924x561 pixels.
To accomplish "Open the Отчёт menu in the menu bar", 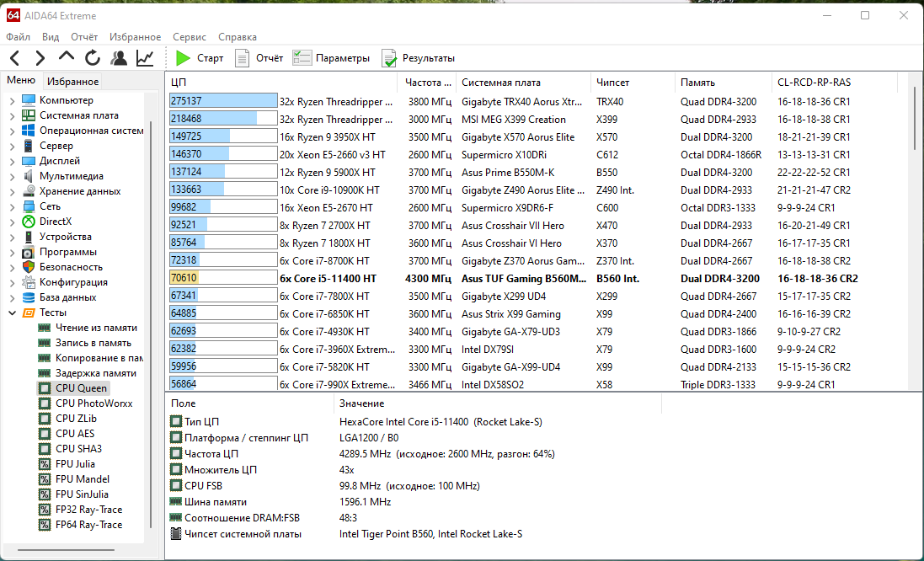I will click(x=84, y=36).
